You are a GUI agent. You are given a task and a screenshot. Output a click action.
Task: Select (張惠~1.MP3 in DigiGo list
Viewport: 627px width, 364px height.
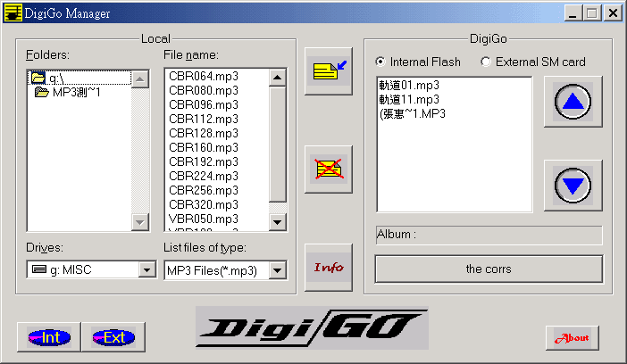[x=413, y=114]
